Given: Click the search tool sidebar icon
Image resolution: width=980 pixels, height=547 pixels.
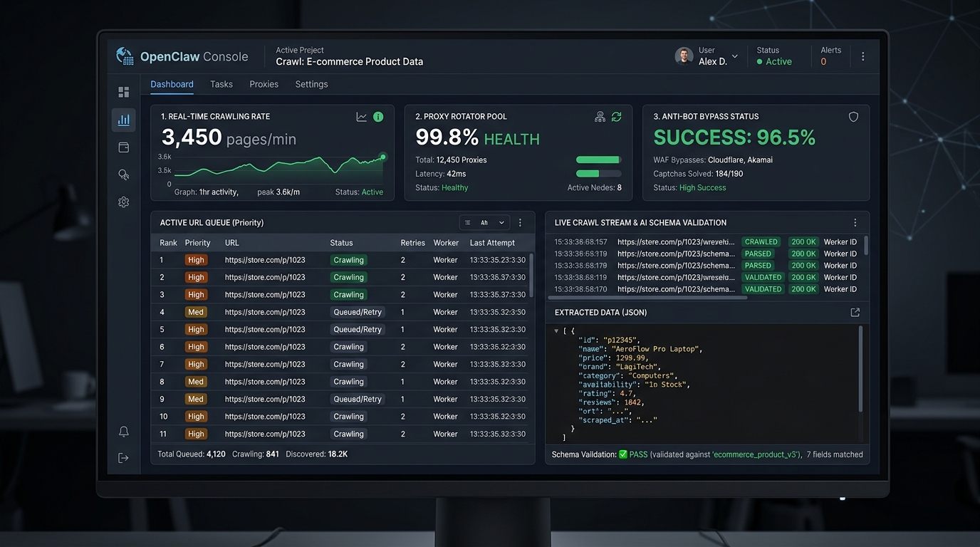Looking at the screenshot, I should point(123,174).
